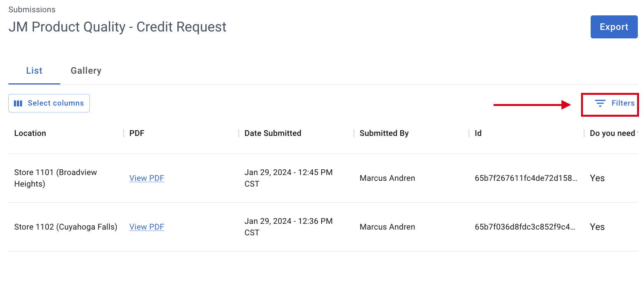Open View PDF for Store 1102
This screenshot has width=644, height=291.
147,227
